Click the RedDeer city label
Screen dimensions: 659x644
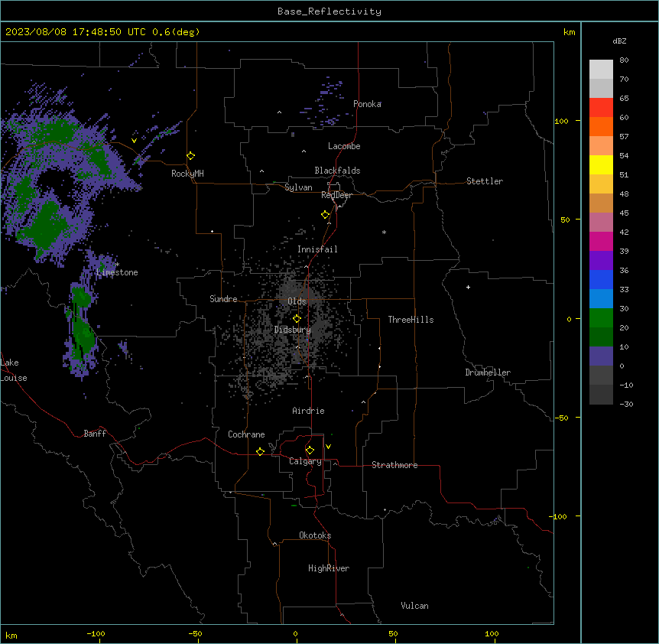click(336, 195)
